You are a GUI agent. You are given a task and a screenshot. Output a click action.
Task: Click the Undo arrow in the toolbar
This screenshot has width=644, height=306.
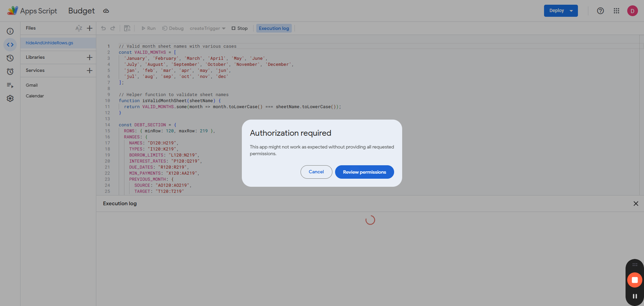[x=103, y=28]
